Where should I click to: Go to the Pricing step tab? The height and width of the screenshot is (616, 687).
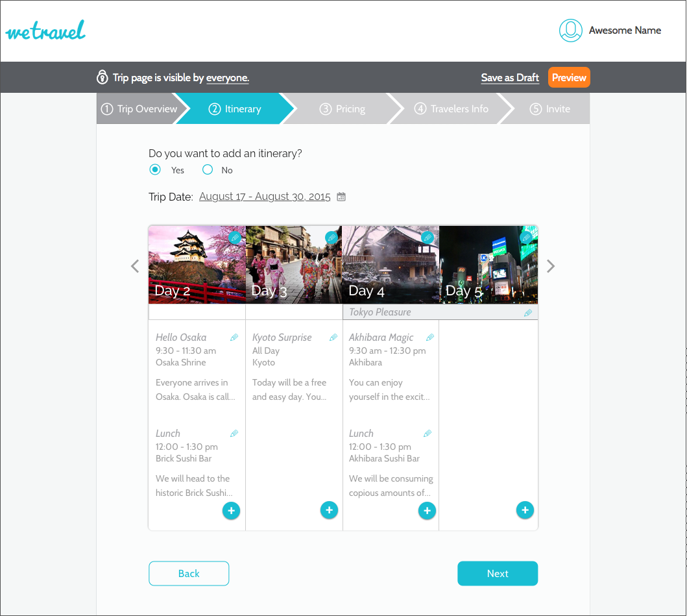tap(343, 109)
